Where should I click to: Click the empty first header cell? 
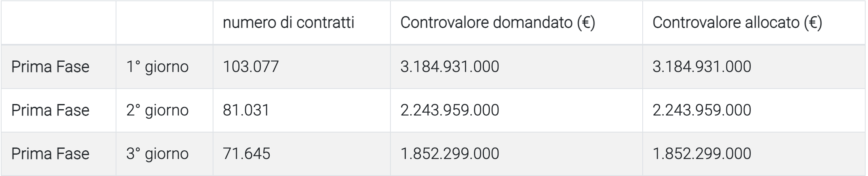pyautogui.click(x=59, y=23)
